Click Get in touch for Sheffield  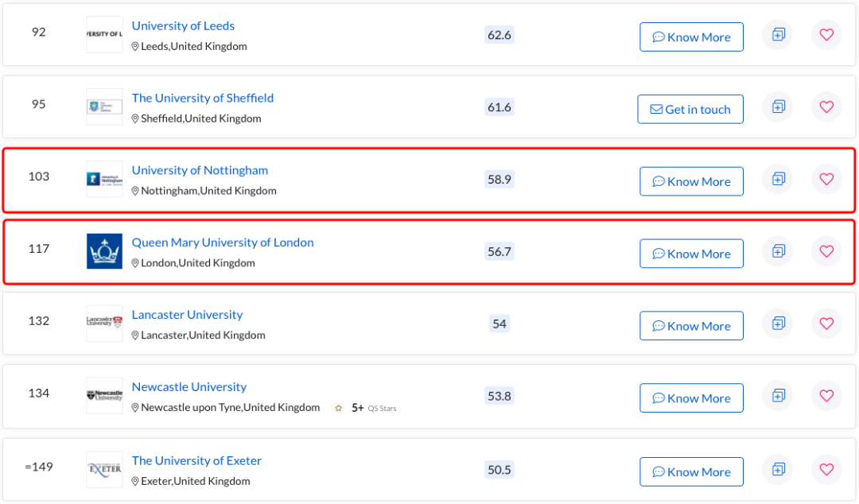click(x=690, y=109)
